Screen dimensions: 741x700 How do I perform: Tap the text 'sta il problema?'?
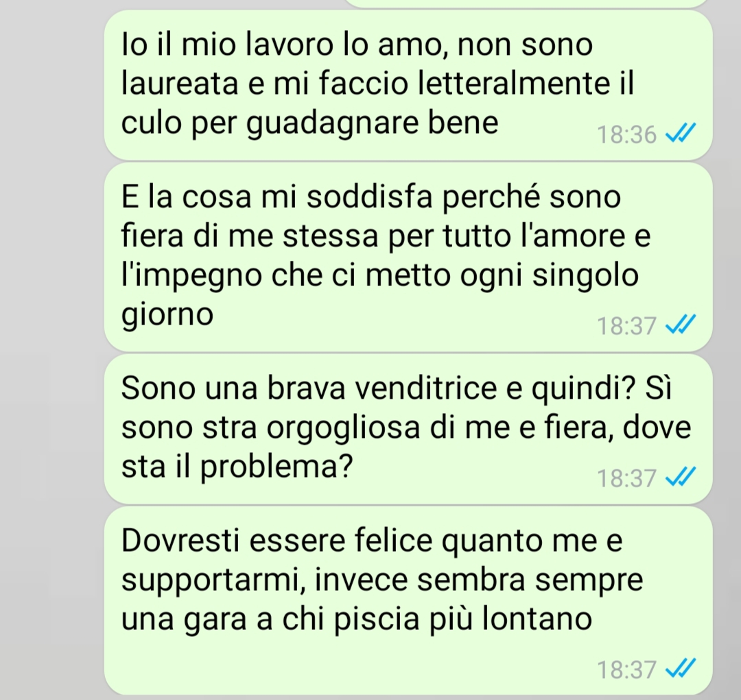point(237,467)
